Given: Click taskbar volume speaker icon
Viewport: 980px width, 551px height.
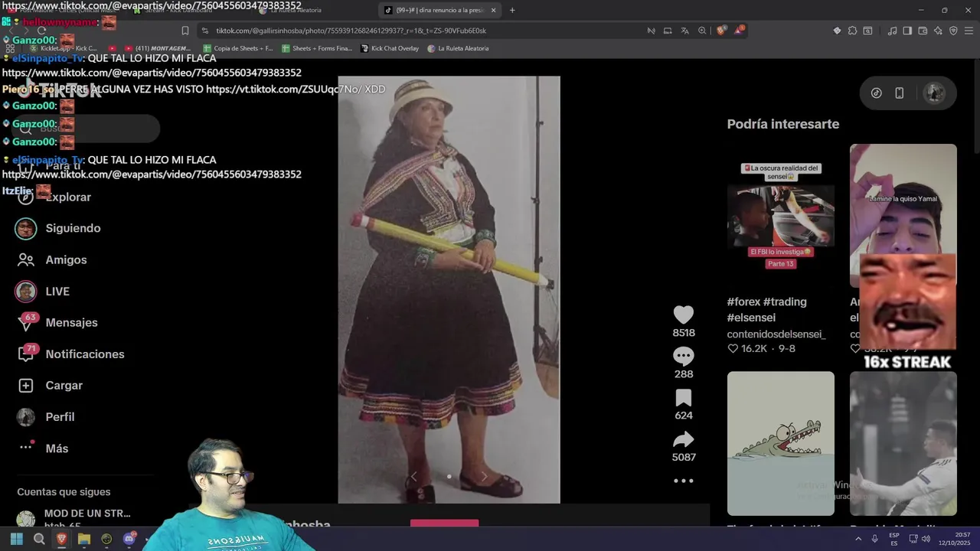Looking at the screenshot, I should point(926,540).
